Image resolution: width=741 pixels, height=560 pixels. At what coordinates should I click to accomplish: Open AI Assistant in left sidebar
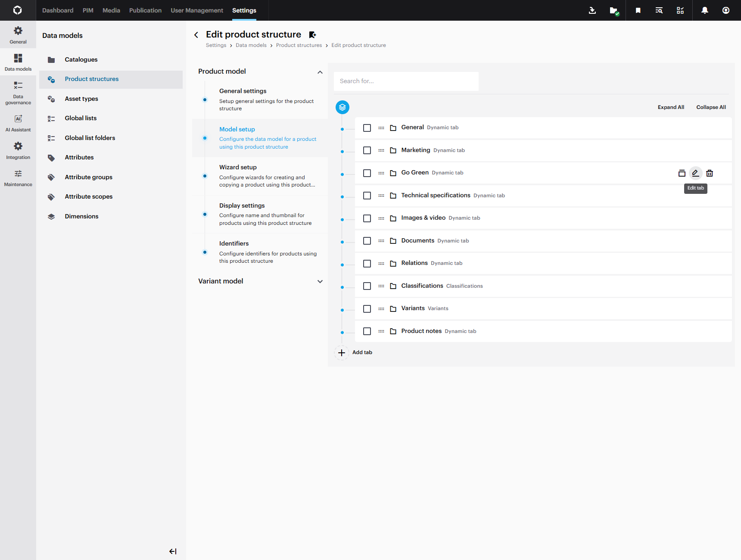click(18, 123)
